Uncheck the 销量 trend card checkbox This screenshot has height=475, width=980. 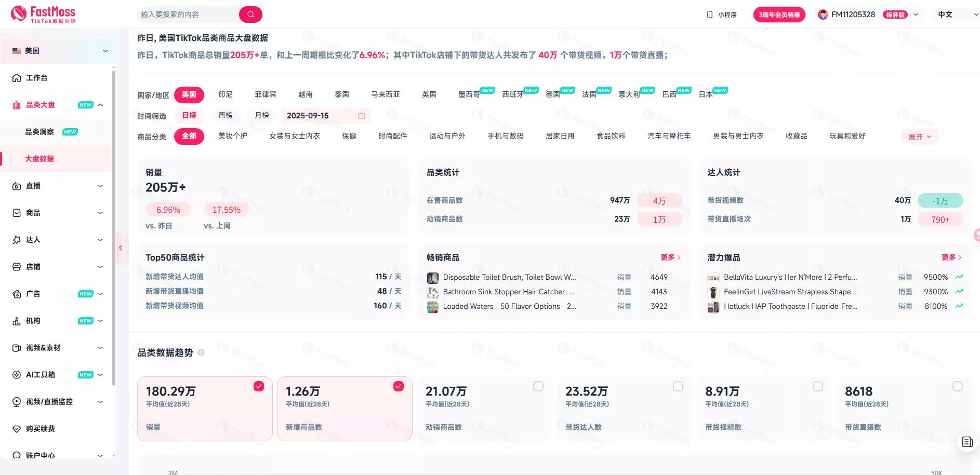click(259, 386)
